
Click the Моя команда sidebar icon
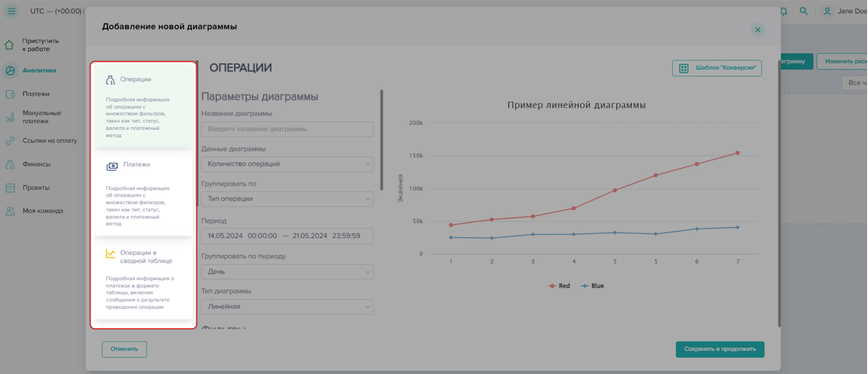10,211
